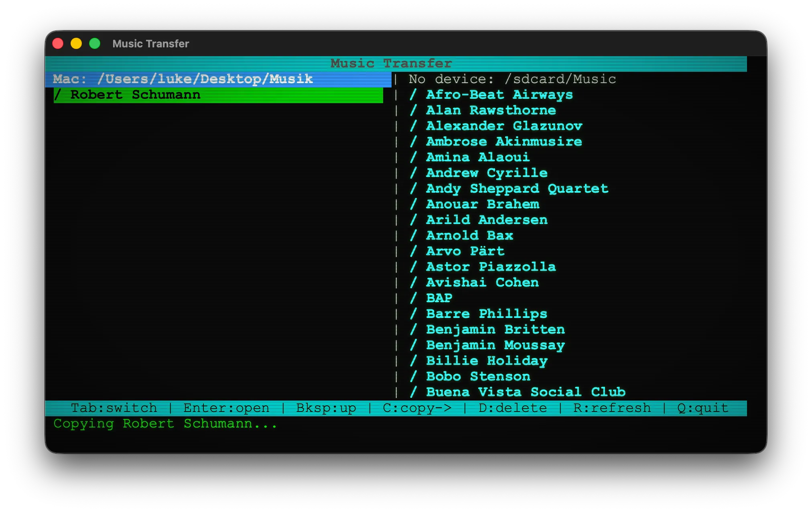Click Enter:open command
Screen dimensions: 812x513
[226, 407]
